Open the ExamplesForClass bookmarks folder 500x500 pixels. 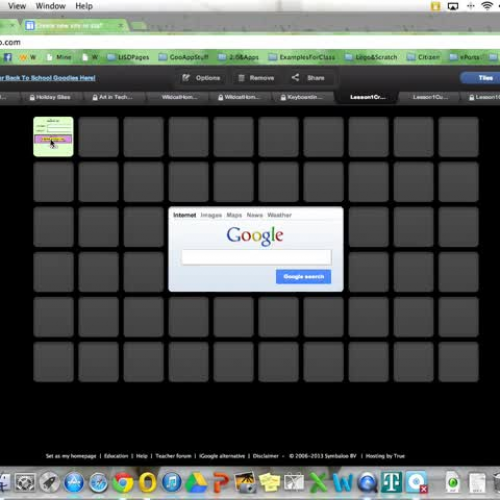[302, 57]
